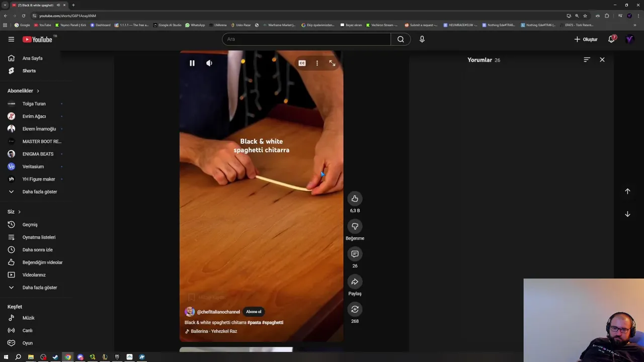The height and width of the screenshot is (362, 644).
Task: Close the Yorumlar comments panel
Action: pyautogui.click(x=602, y=60)
